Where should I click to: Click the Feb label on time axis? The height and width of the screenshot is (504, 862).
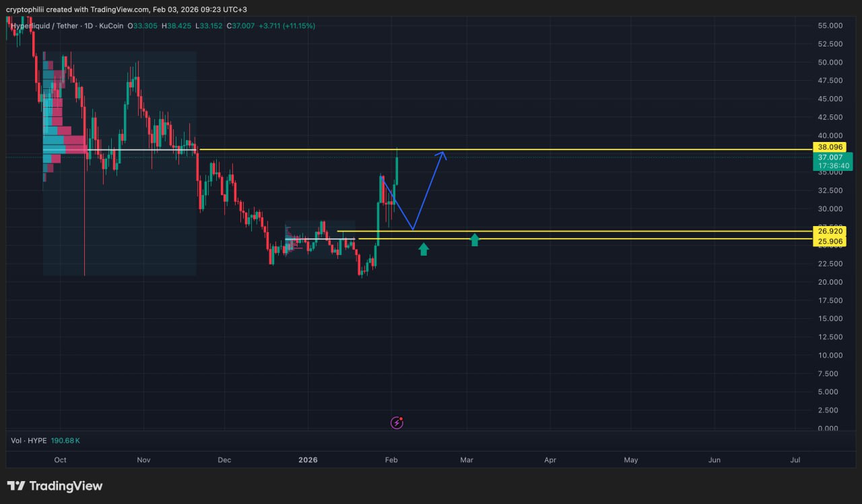pos(391,460)
